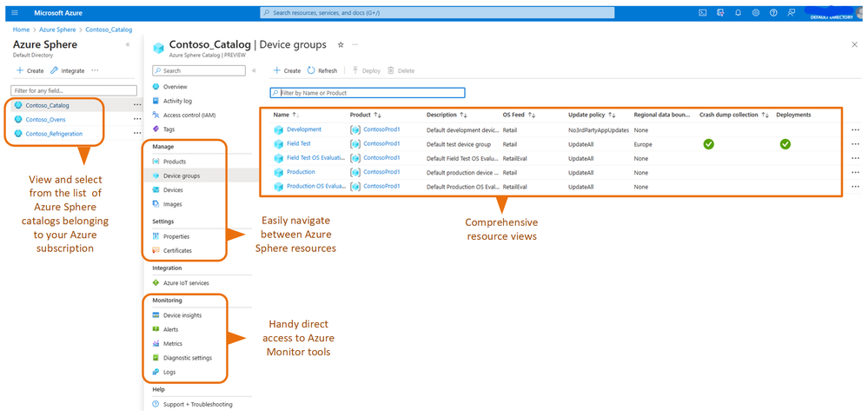Collapse the resource menu with chevrons
The height and width of the screenshot is (417, 868).
[254, 71]
